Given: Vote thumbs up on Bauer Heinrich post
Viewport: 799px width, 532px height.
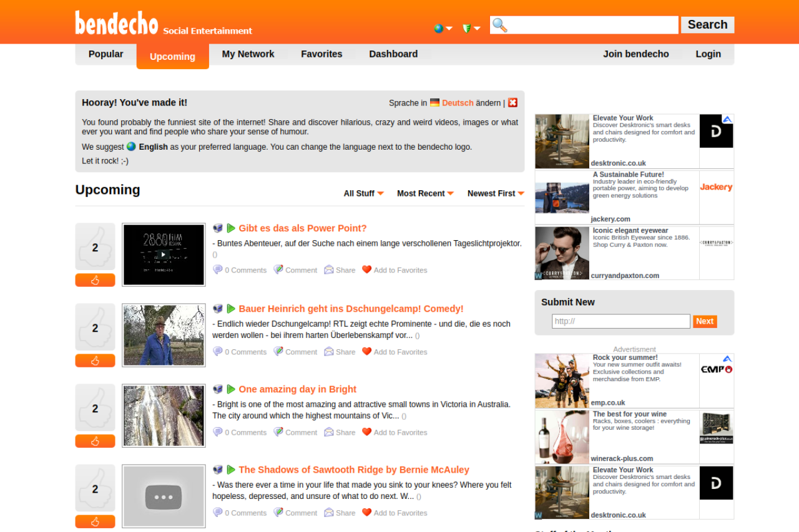Looking at the screenshot, I should (x=95, y=360).
